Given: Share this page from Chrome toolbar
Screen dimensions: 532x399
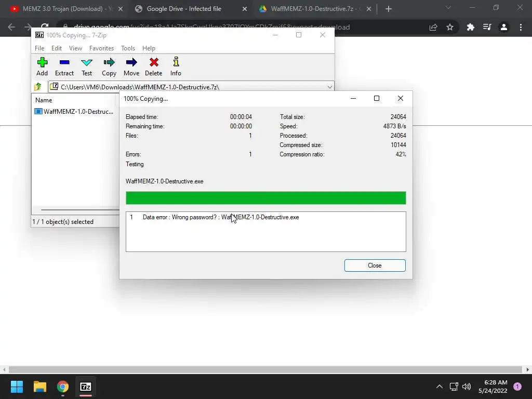Looking at the screenshot, I should coord(433,27).
